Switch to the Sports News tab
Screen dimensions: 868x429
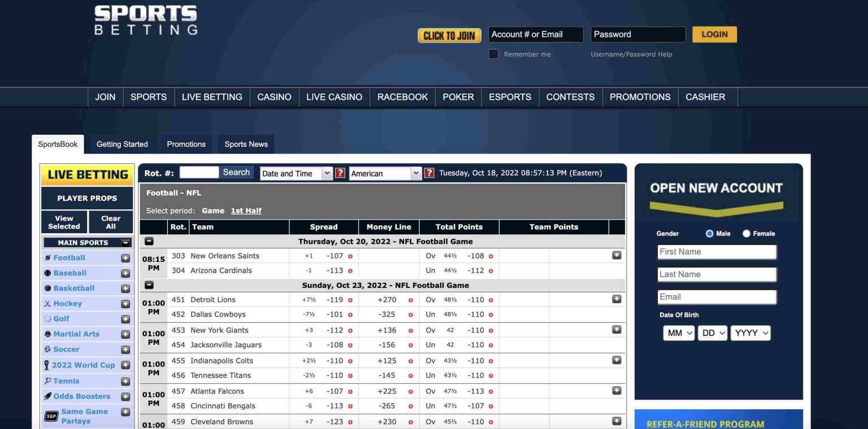246,144
